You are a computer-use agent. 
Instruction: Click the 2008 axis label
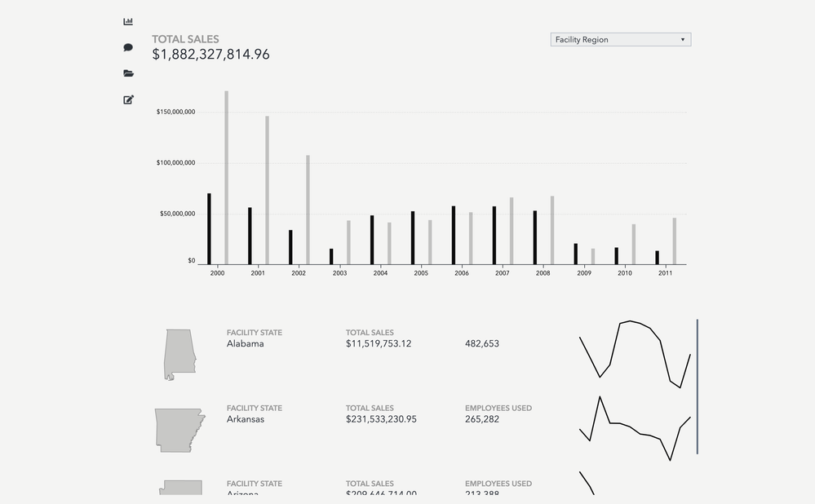[543, 273]
